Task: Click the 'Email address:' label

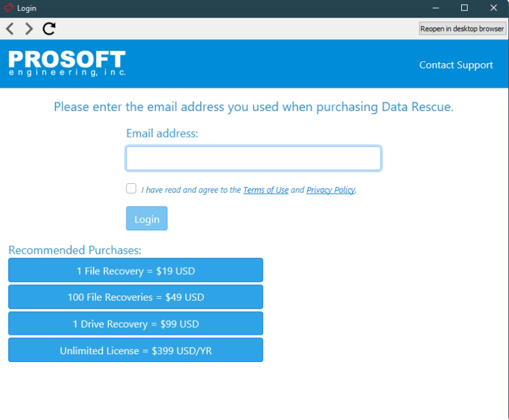Action: click(x=162, y=134)
